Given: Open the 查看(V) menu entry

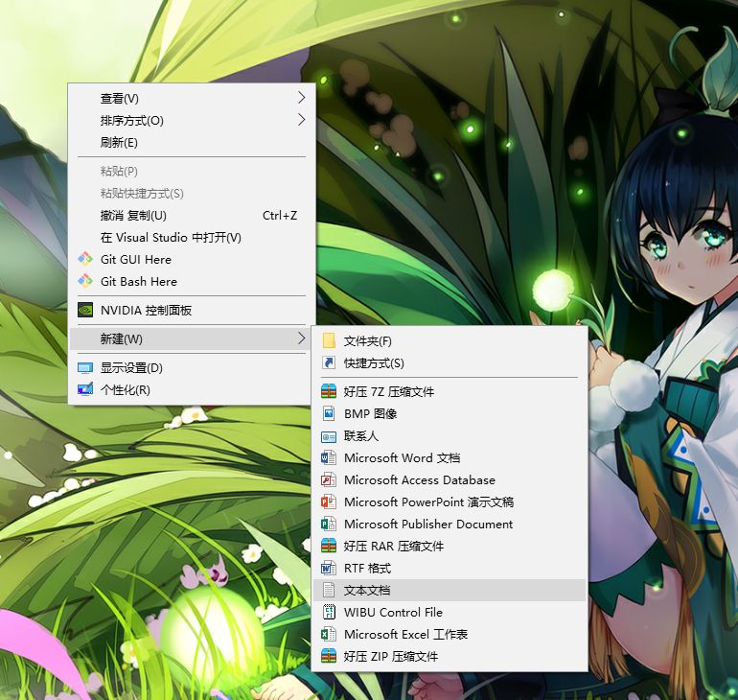Looking at the screenshot, I should tap(192, 98).
